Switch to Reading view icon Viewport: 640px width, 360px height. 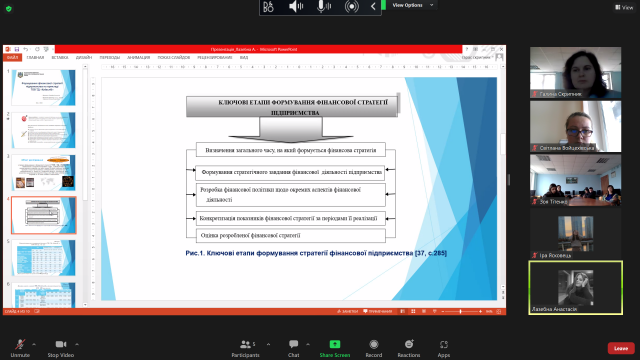[x=424, y=311]
